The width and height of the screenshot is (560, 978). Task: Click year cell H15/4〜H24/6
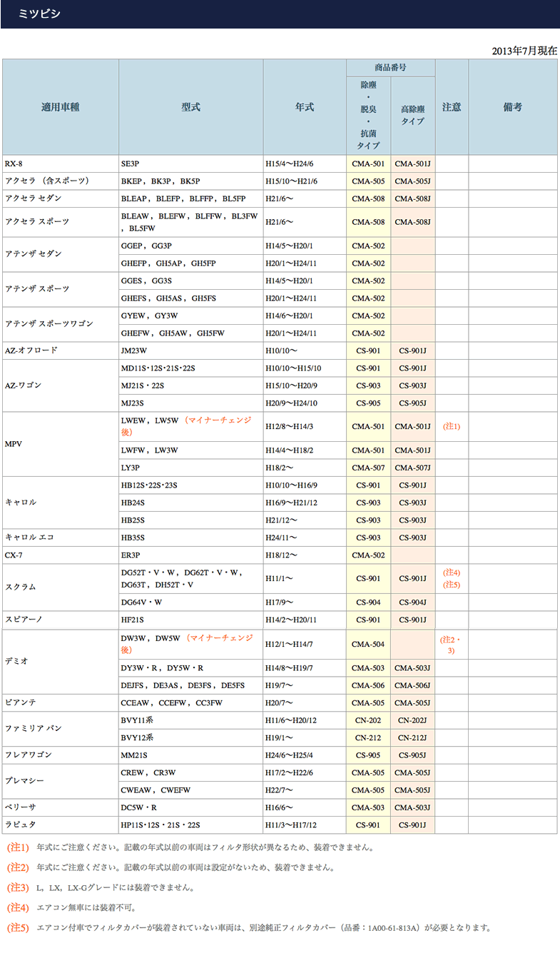click(305, 164)
